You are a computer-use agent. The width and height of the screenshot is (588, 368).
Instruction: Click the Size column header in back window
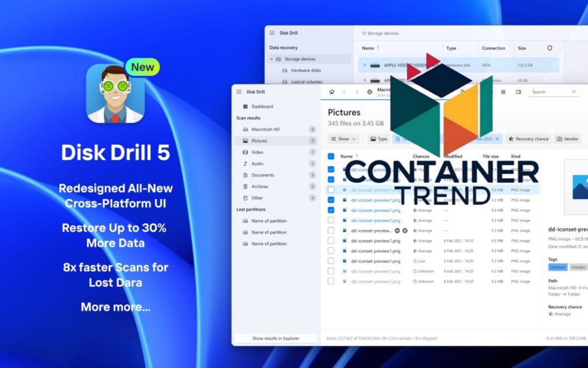(x=521, y=48)
